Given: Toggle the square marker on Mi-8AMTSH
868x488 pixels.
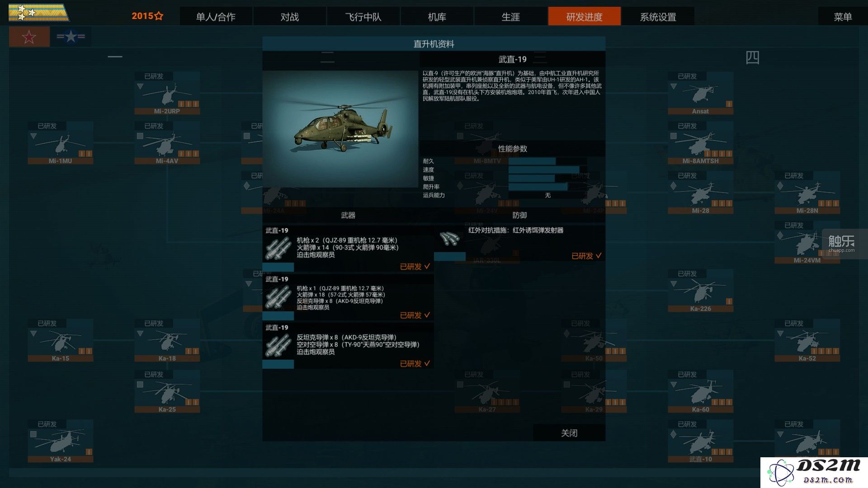Looking at the screenshot, I should (674, 136).
